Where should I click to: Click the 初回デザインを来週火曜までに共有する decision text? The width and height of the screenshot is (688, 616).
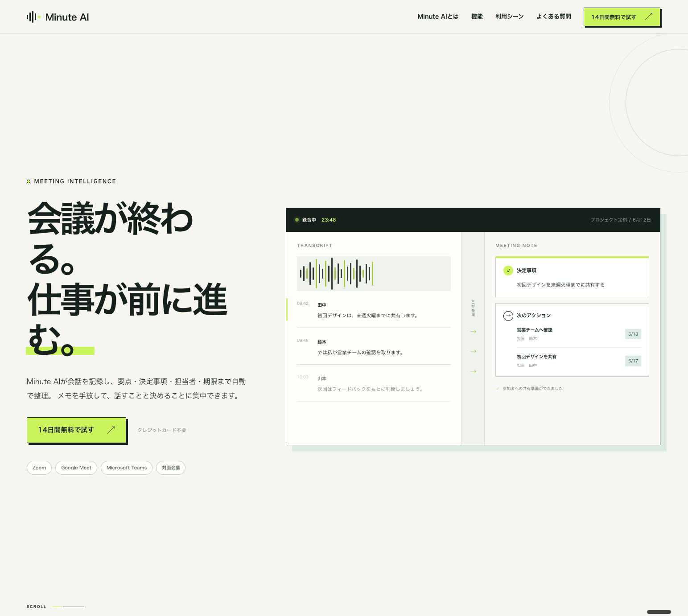pyautogui.click(x=560, y=285)
